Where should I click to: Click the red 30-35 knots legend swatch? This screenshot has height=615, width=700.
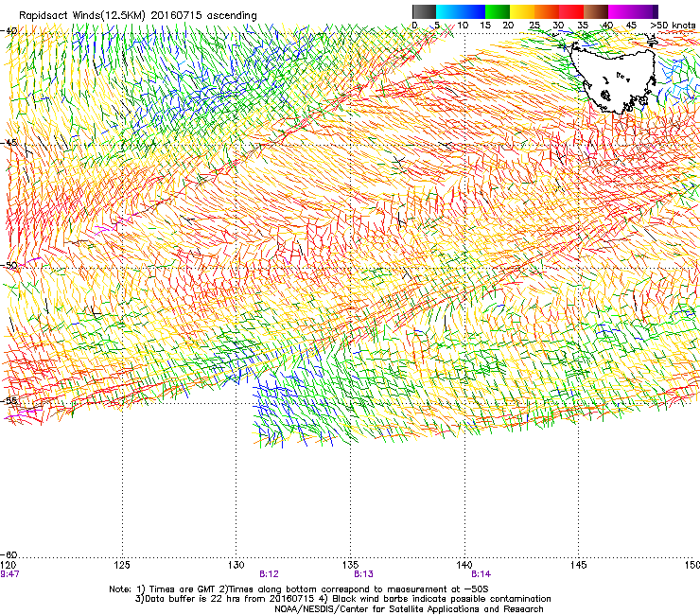(x=571, y=11)
